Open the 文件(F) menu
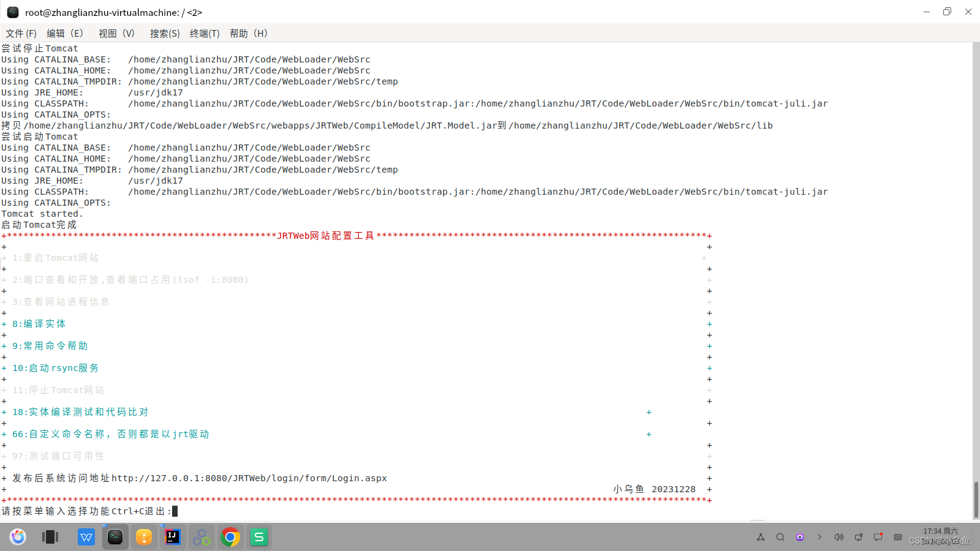Image resolution: width=980 pixels, height=551 pixels. point(21,34)
